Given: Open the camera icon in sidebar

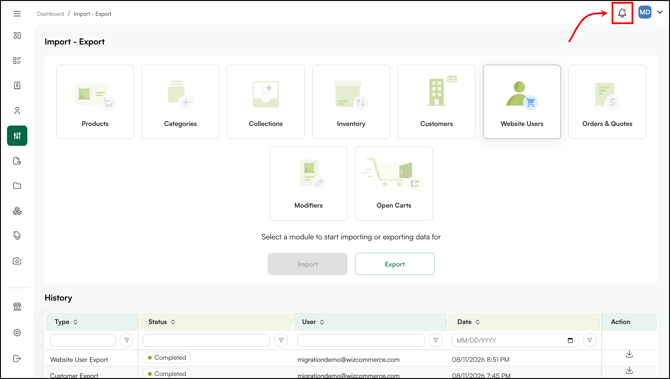Looking at the screenshot, I should coord(17,261).
